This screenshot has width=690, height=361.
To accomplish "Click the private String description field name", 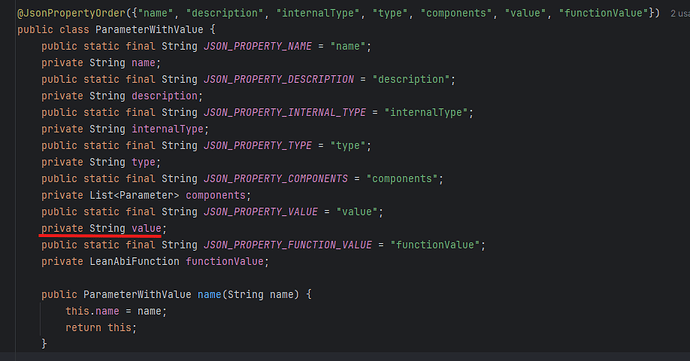I will (x=164, y=96).
